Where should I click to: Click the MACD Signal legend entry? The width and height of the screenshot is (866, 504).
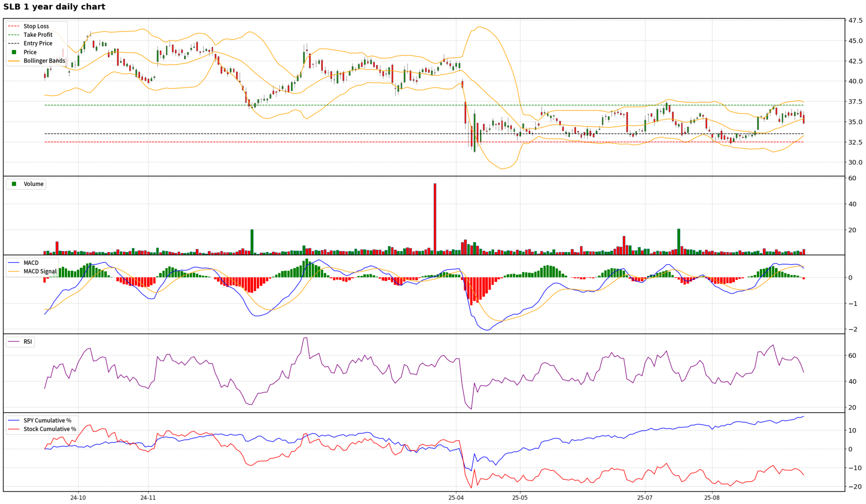click(x=40, y=271)
